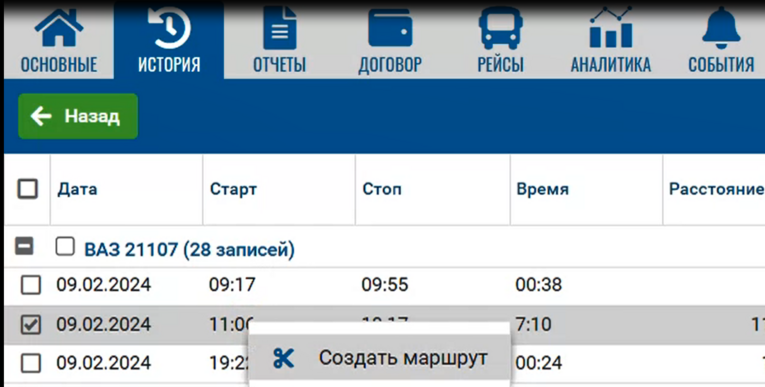
Task: Open the Отчеты document icon
Action: coord(280,30)
